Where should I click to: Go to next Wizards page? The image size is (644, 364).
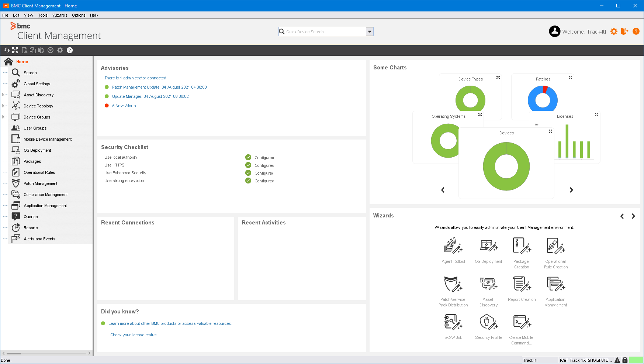pos(633,216)
